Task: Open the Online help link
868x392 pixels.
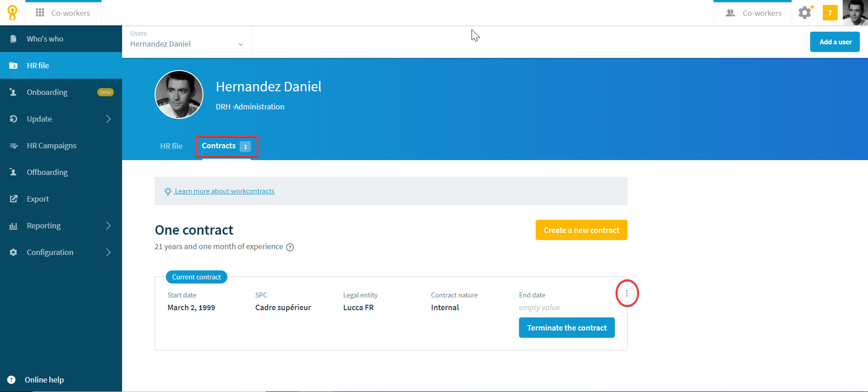Action: tap(44, 380)
